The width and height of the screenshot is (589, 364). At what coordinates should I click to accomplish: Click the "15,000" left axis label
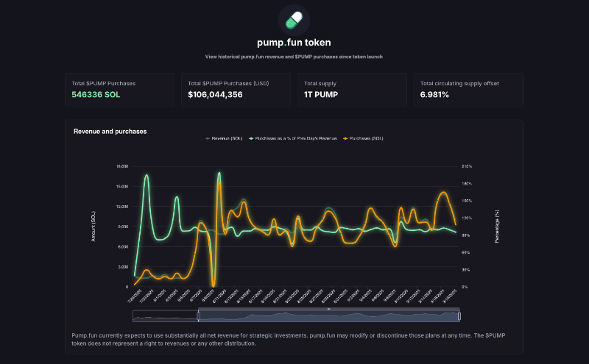[122, 187]
